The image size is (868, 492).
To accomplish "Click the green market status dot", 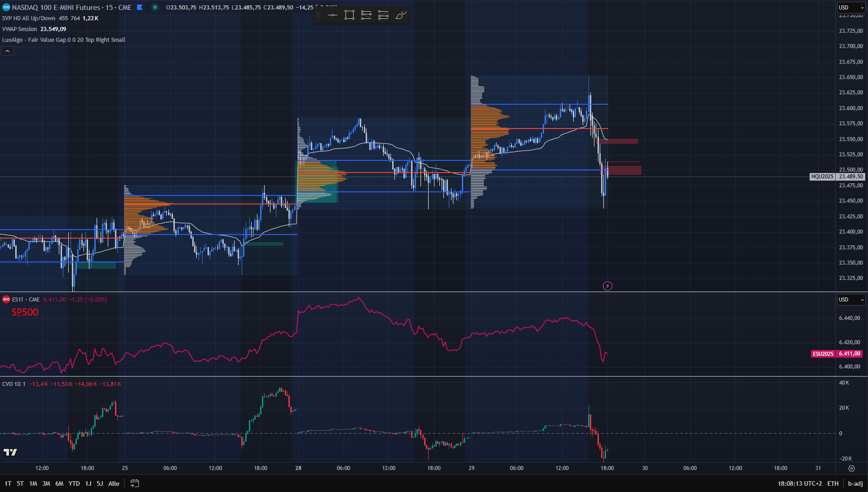I will tap(155, 7).
